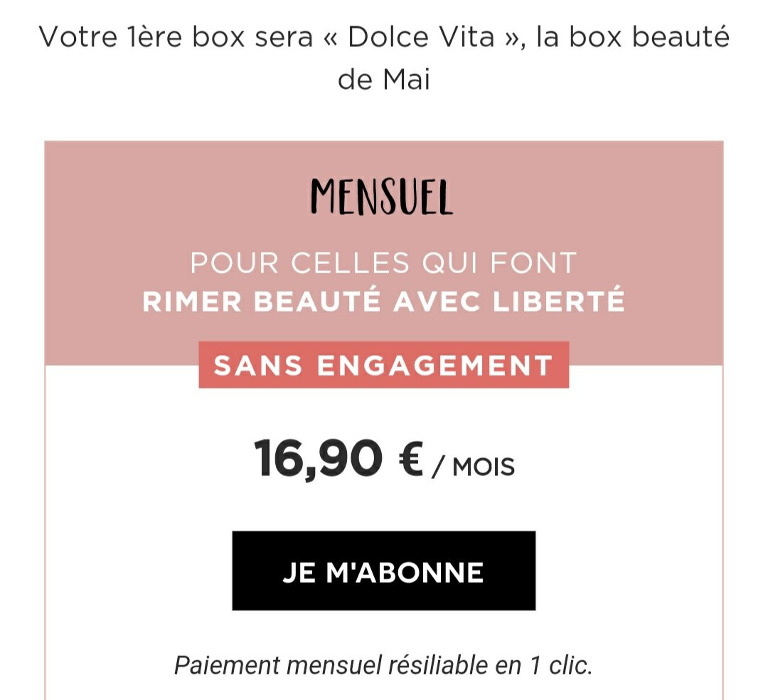
Task: Click the 16,90 price figure
Action: pos(317,460)
